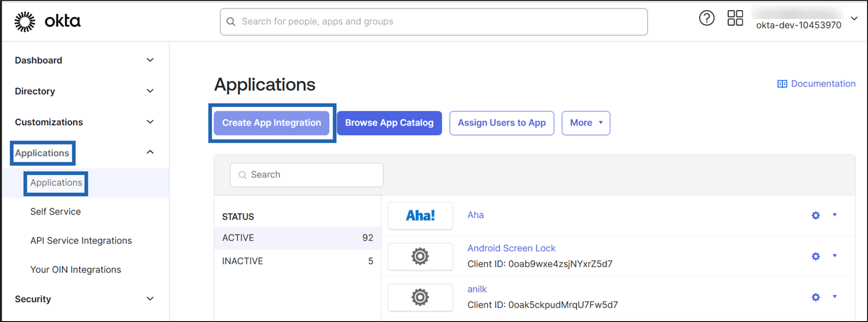Focus the people, apps and groups search field
This screenshot has width=868, height=322.
434,22
